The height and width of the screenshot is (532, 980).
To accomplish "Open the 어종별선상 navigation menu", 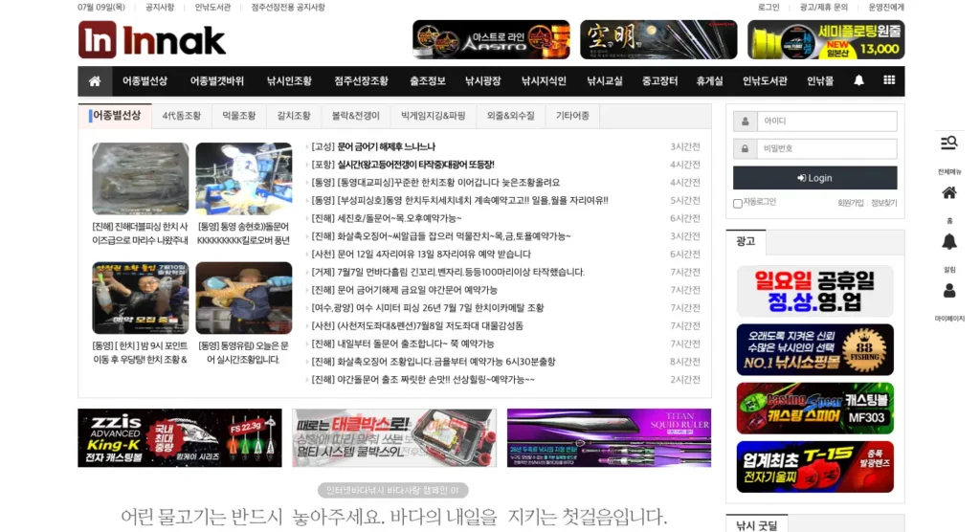I will pyautogui.click(x=145, y=81).
